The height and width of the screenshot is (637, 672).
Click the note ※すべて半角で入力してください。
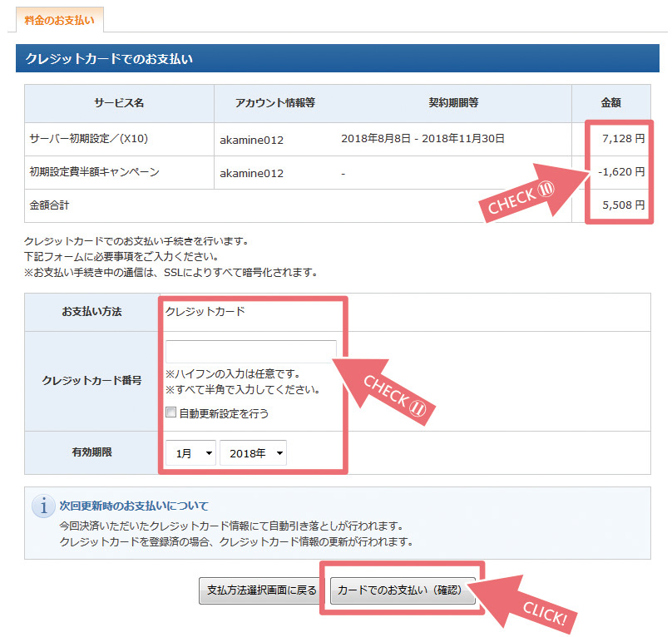[243, 390]
